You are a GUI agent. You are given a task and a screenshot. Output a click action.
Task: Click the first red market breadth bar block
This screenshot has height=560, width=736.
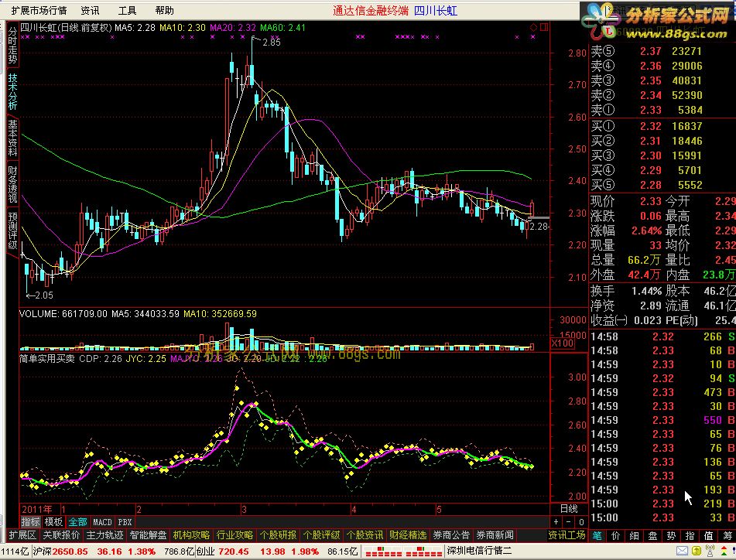tap(383, 551)
